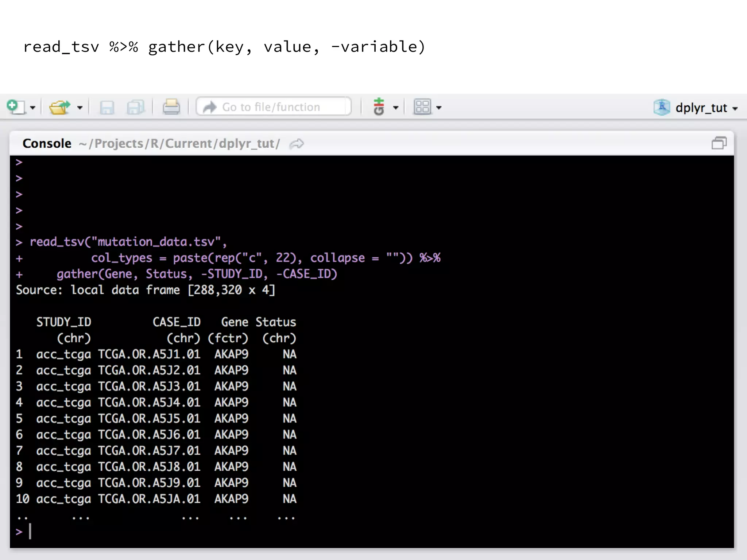
Task: Click acc_tcga in row 9
Action: tap(63, 483)
